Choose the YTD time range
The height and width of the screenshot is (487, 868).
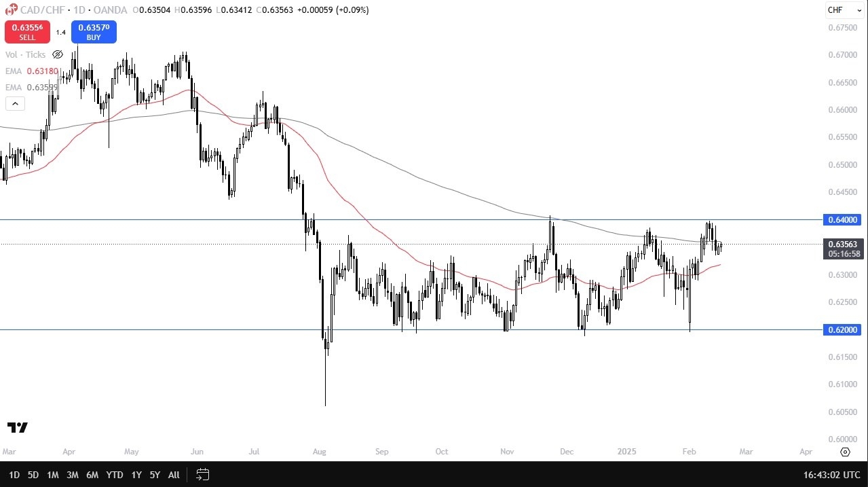pos(115,475)
